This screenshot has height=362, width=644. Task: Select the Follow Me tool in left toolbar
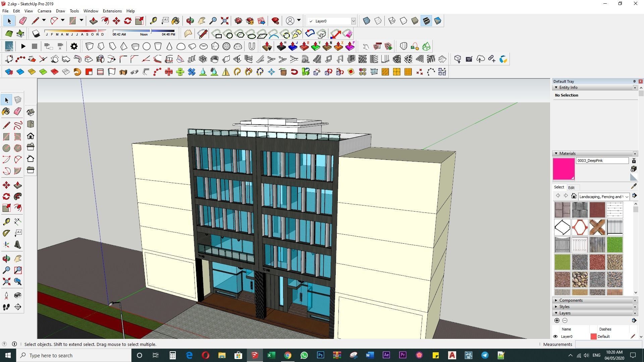(18, 196)
